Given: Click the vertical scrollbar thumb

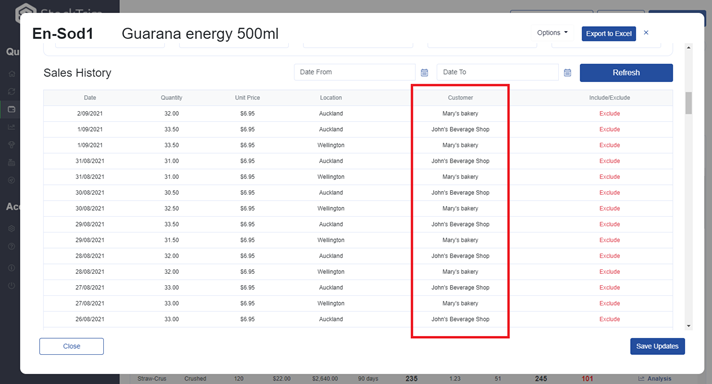Looking at the screenshot, I should [x=689, y=103].
